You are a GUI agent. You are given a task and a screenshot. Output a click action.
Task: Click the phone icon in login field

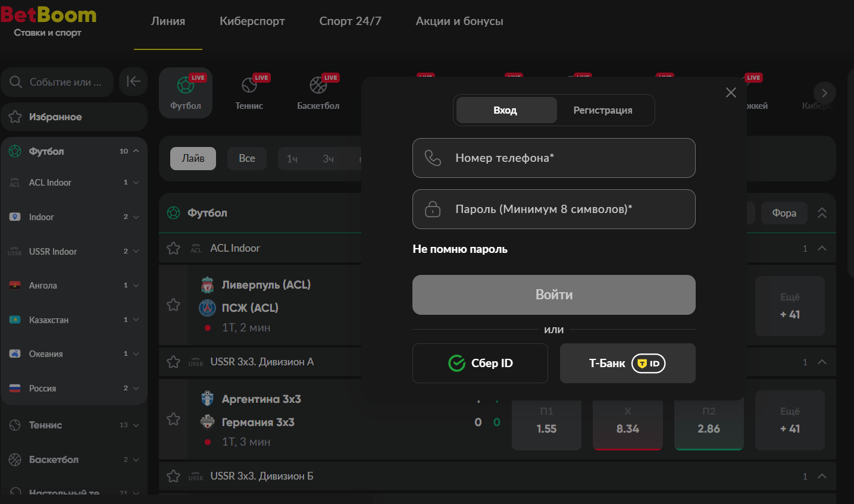pos(433,158)
